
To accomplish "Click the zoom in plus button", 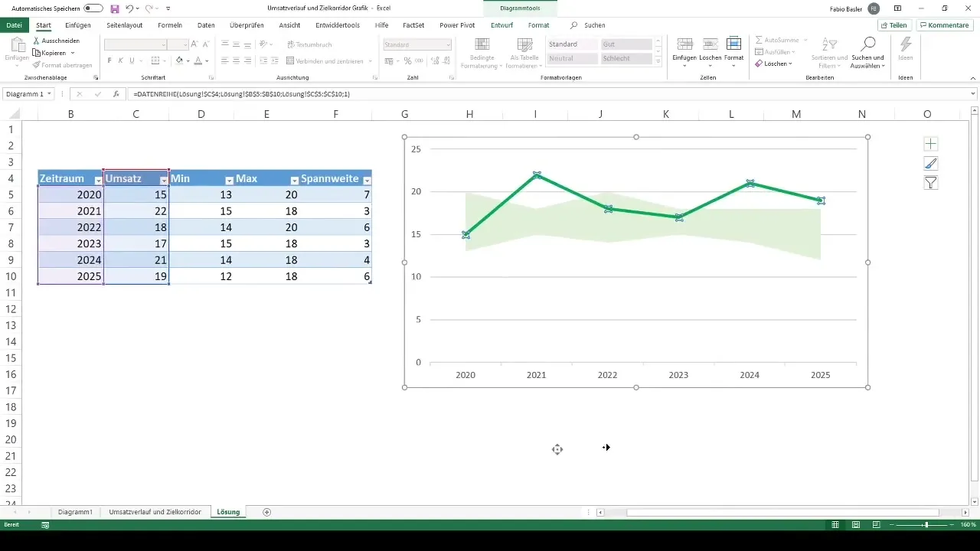I will (x=952, y=525).
